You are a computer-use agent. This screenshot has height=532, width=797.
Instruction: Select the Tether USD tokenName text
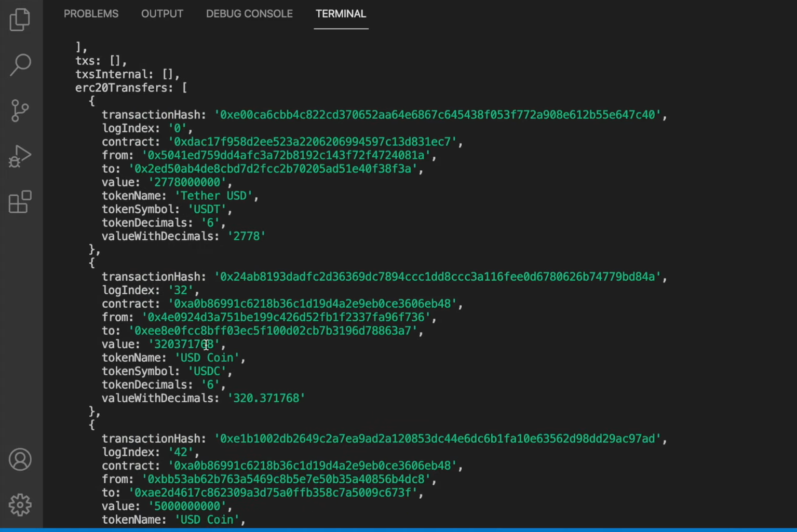point(214,196)
